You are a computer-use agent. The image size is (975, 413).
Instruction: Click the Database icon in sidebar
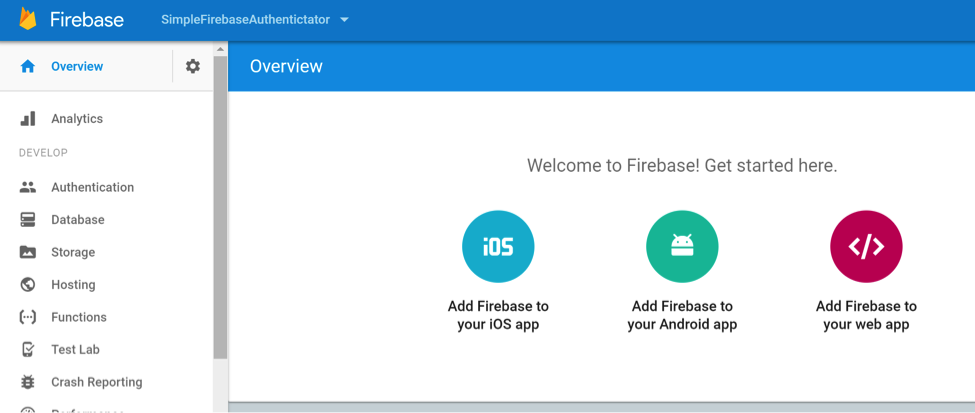(28, 220)
